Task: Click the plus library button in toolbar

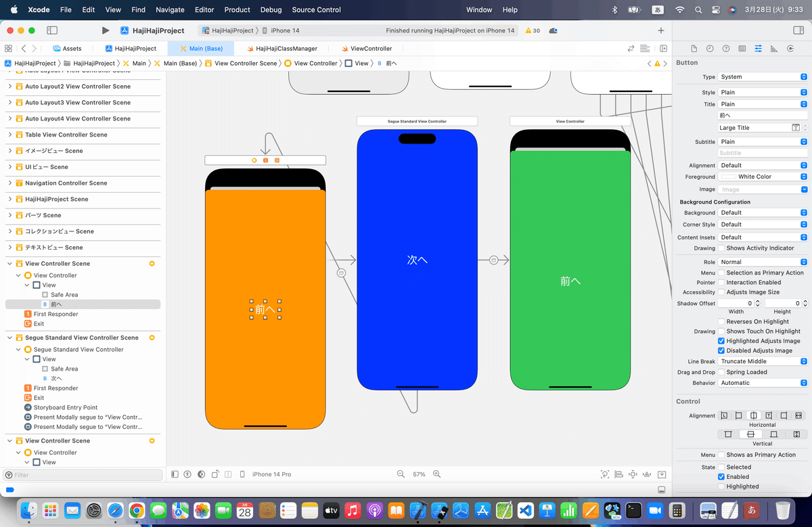Action: 661,30
